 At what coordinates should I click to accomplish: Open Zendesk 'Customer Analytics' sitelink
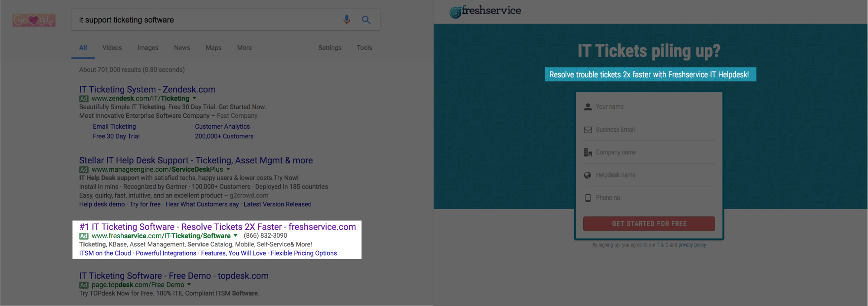[x=222, y=126]
